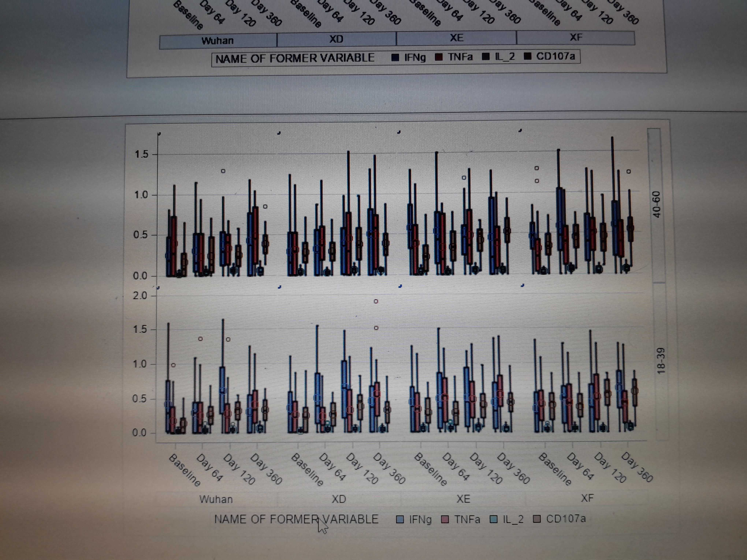Click the CD107a swatch in bottom legend
Image resolution: width=747 pixels, height=560 pixels.
tap(537, 519)
